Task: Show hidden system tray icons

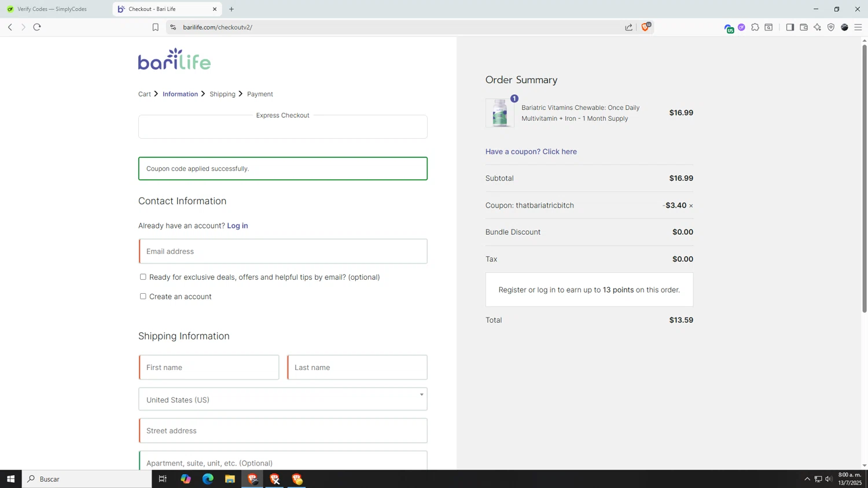Action: 807,479
